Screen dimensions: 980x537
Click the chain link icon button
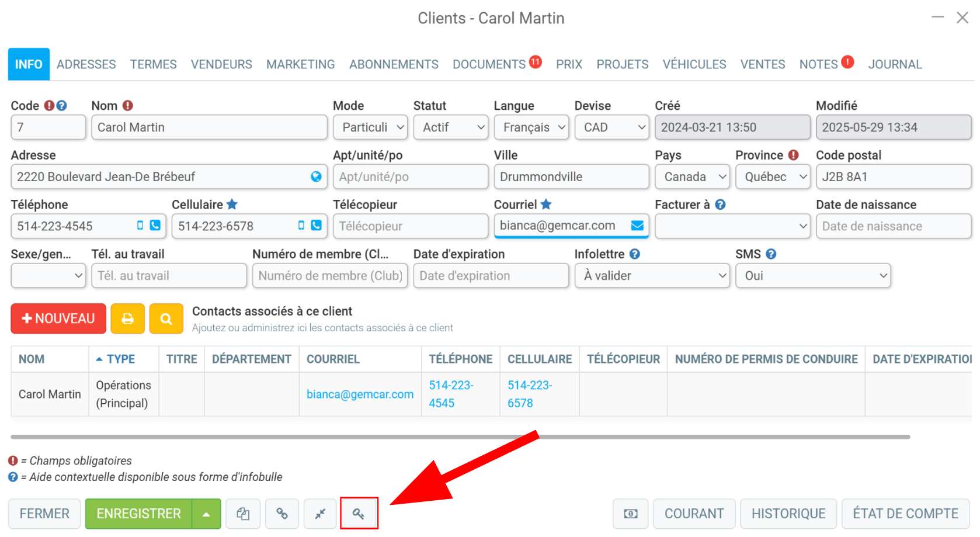282,514
